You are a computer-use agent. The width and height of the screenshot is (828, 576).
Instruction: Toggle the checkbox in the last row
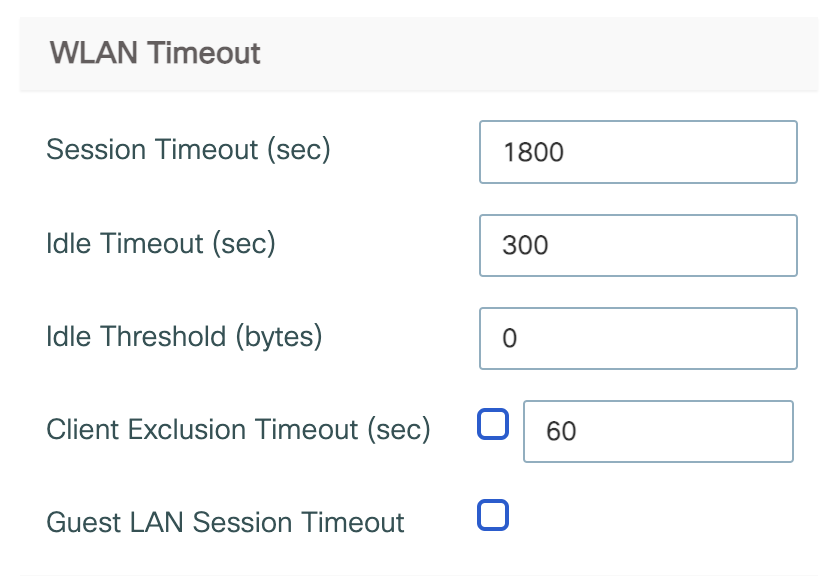click(493, 515)
